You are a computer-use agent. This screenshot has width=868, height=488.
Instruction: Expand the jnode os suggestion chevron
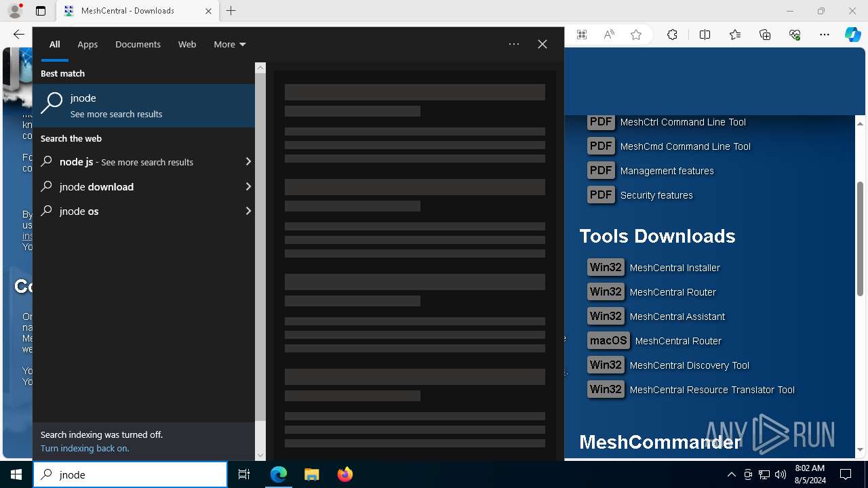(248, 211)
